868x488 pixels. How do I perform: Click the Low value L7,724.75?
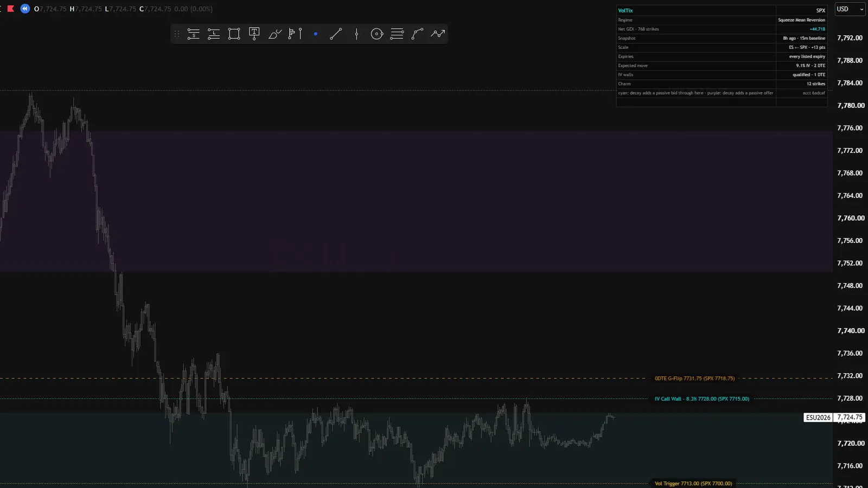tap(120, 9)
